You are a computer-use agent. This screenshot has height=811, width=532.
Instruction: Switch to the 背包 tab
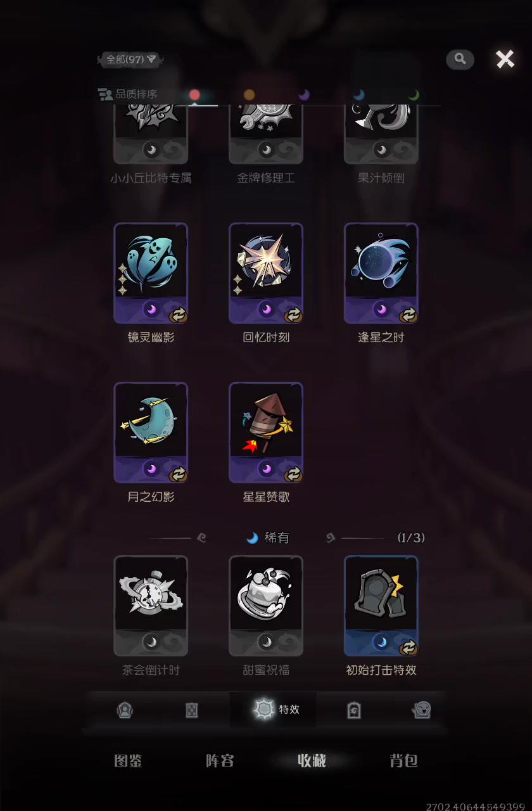pyautogui.click(x=403, y=761)
